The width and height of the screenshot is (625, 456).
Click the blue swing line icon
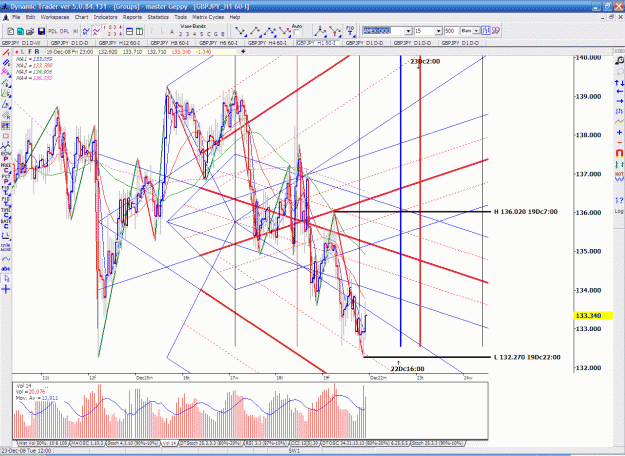[x=86, y=31]
